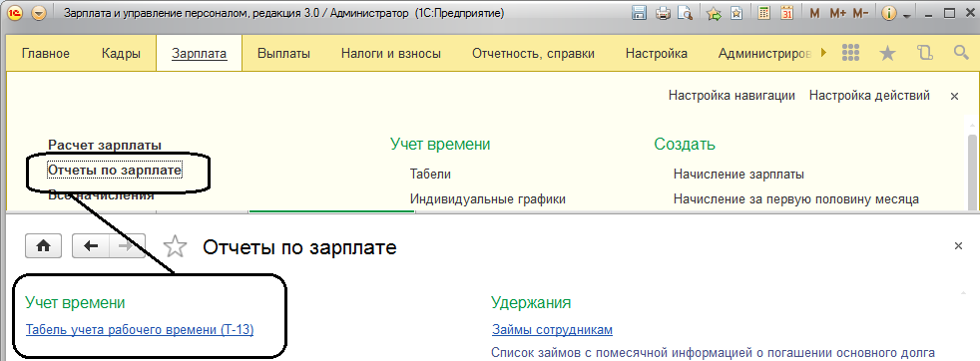Expand the main menu dropdown arrow

pyautogui.click(x=39, y=13)
